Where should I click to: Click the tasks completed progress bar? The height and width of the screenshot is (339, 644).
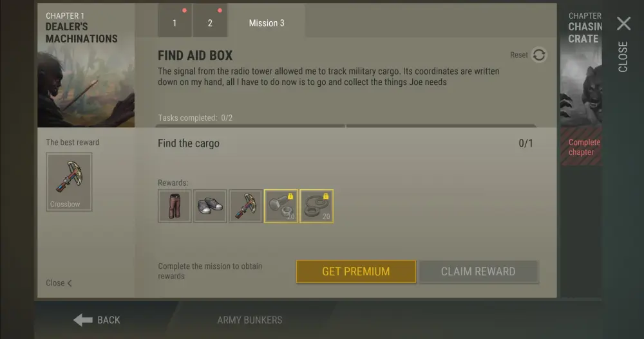[346, 125]
